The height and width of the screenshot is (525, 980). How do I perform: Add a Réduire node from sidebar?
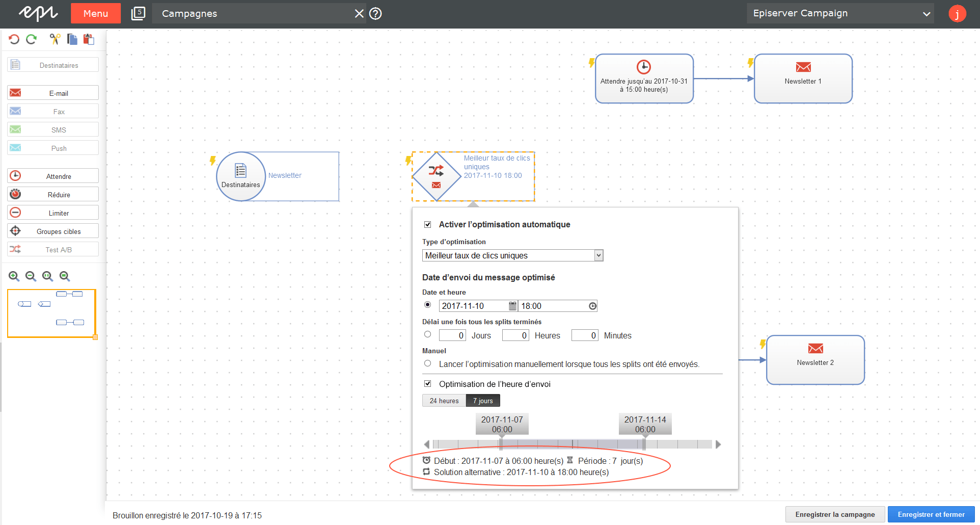[x=53, y=194]
